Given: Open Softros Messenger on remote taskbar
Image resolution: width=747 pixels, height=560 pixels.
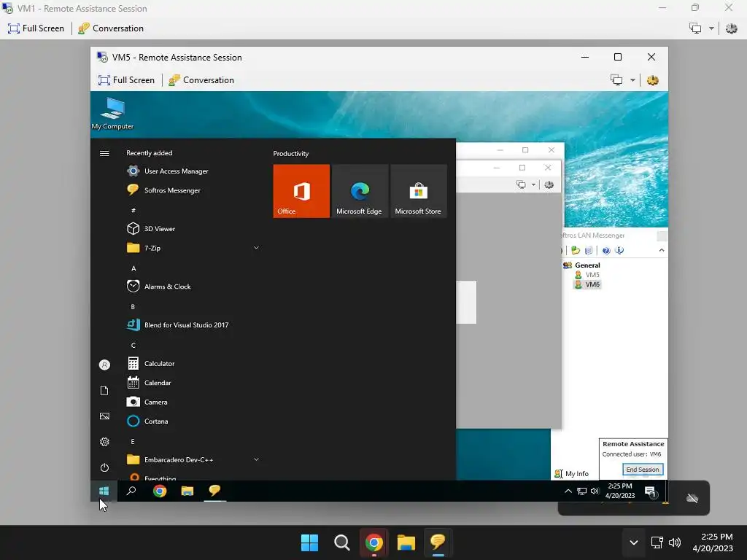Looking at the screenshot, I should [215, 491].
